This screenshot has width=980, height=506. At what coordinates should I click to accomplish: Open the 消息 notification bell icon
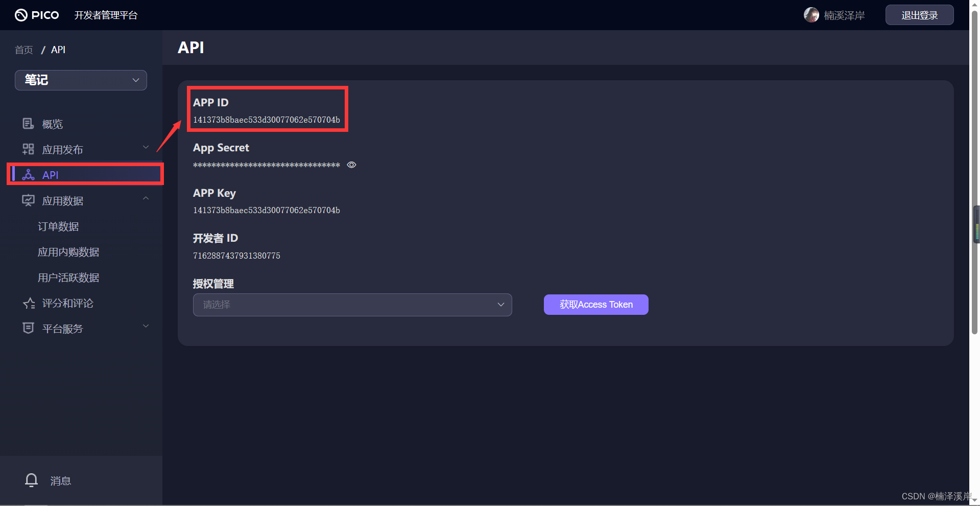[31, 480]
